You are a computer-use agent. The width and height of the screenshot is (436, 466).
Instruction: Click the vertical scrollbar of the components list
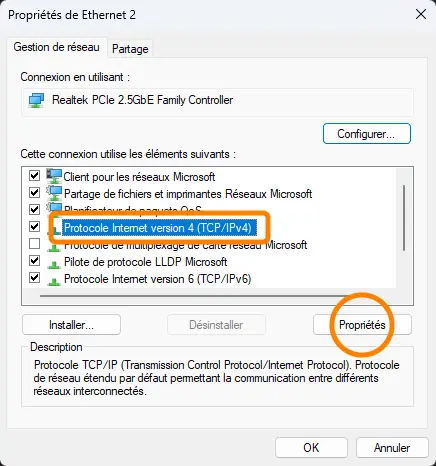click(404, 218)
